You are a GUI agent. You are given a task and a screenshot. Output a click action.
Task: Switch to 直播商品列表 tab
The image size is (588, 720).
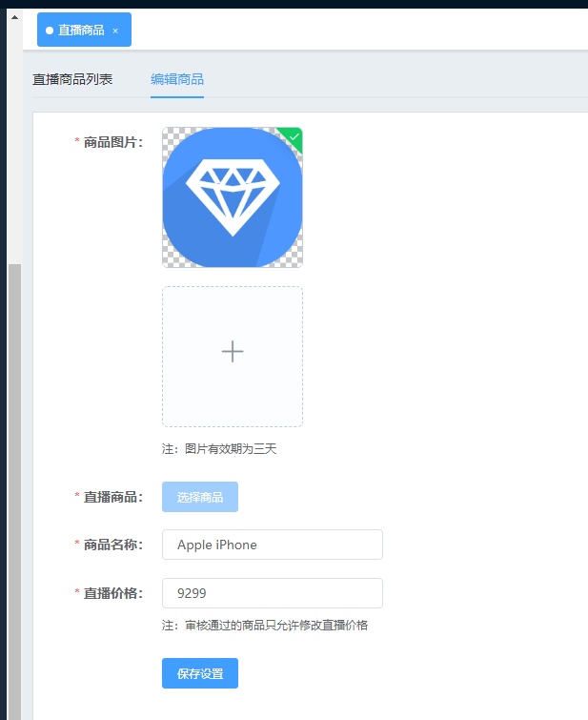(72, 79)
